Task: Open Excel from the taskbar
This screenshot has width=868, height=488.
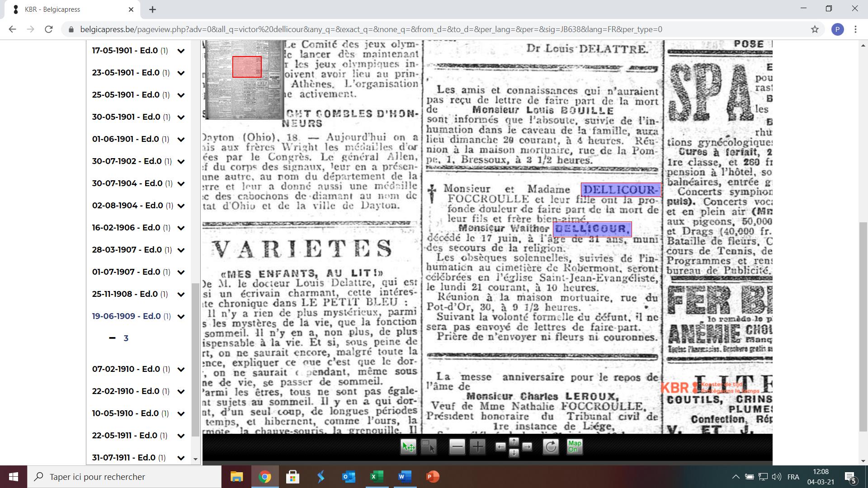Action: [x=377, y=477]
